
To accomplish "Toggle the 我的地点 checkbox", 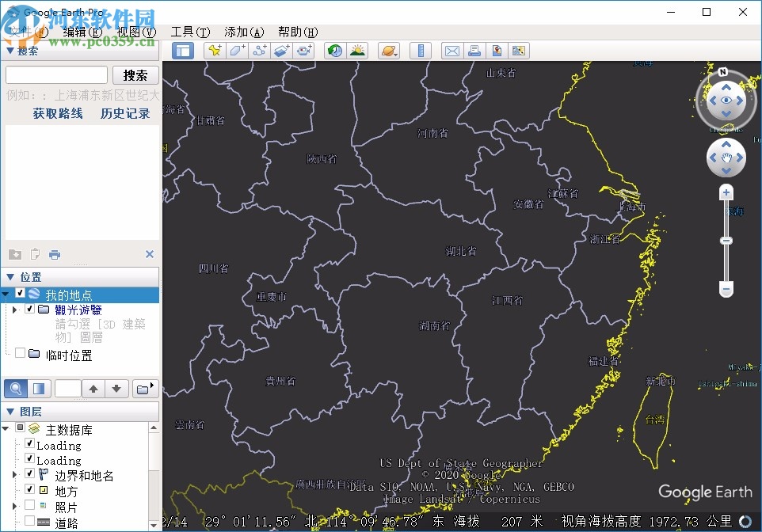I will [20, 293].
